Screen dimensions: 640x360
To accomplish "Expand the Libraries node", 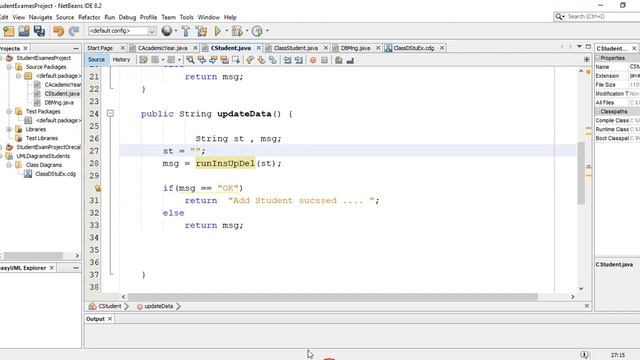I will click(9, 129).
